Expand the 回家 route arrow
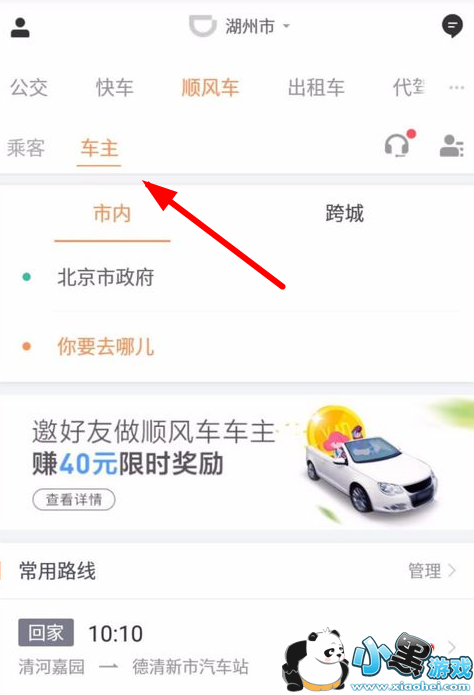The width and height of the screenshot is (474, 695). [451, 648]
